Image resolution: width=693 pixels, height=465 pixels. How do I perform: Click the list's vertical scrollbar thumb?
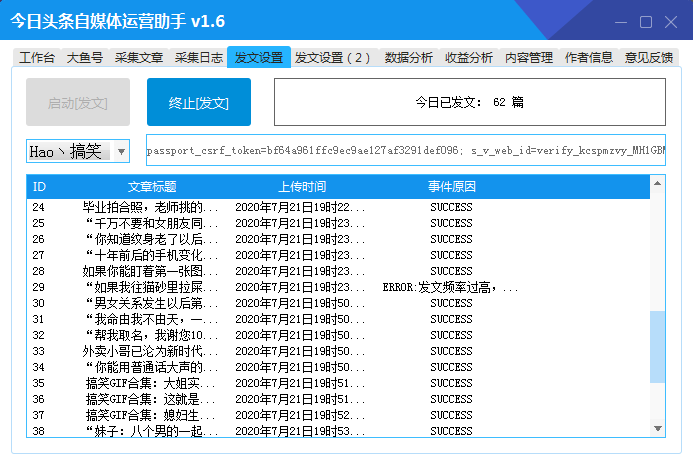tap(658, 347)
